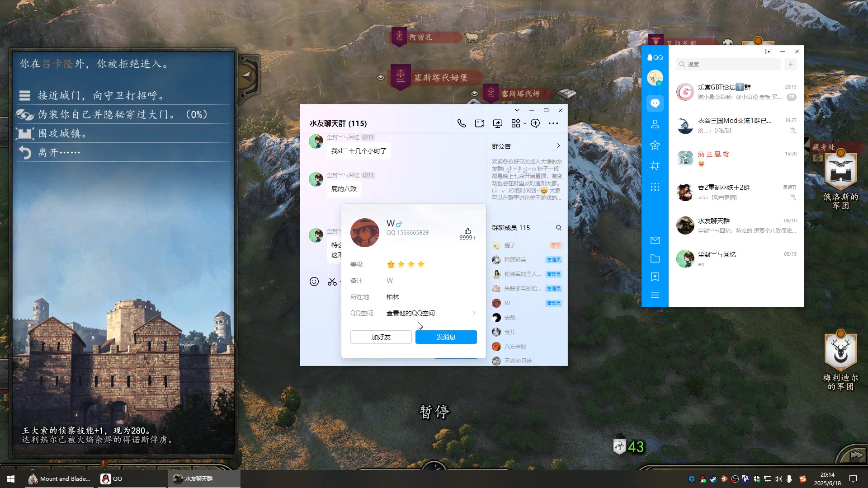Choose 伪装你自己并隐秘穿过大门 option
868x488 pixels.
(123, 114)
